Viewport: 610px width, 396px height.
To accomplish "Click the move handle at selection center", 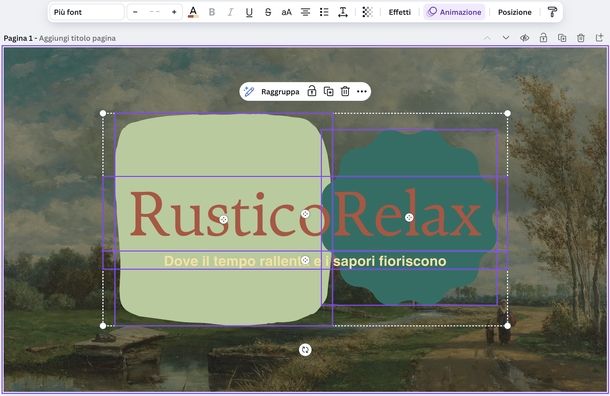I will point(305,214).
